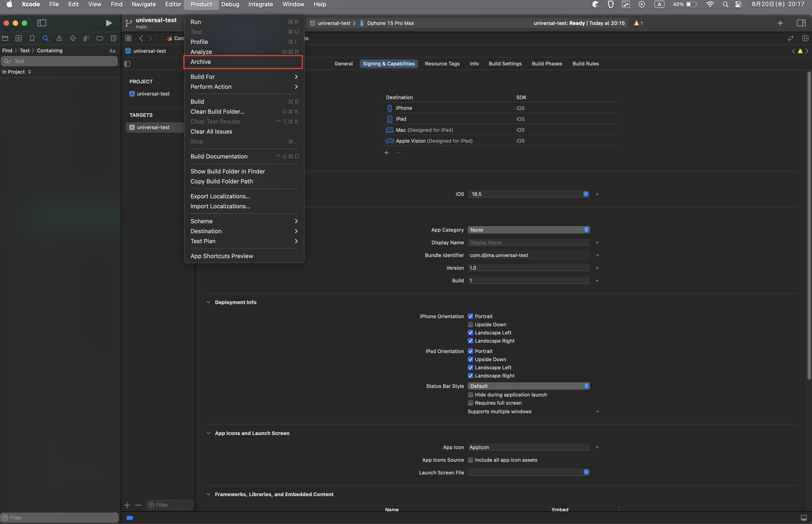Choose Clean Build Folder… menu item
The width and height of the screenshot is (812, 524).
244,112
